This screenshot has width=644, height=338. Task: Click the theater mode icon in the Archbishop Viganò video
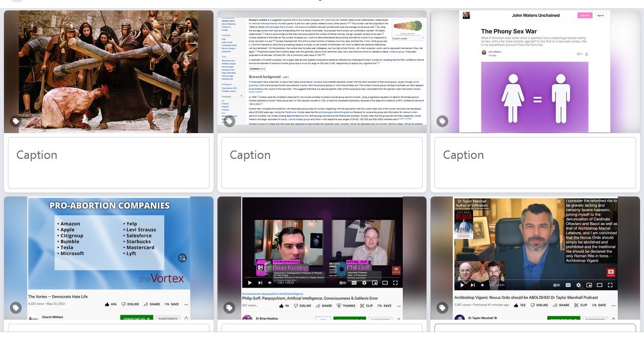click(599, 285)
